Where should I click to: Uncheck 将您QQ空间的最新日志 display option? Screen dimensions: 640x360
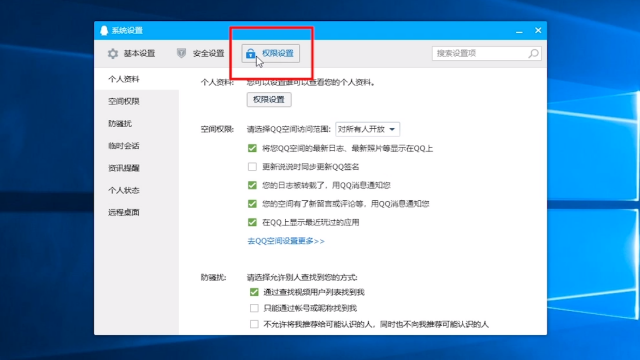pyautogui.click(x=252, y=148)
